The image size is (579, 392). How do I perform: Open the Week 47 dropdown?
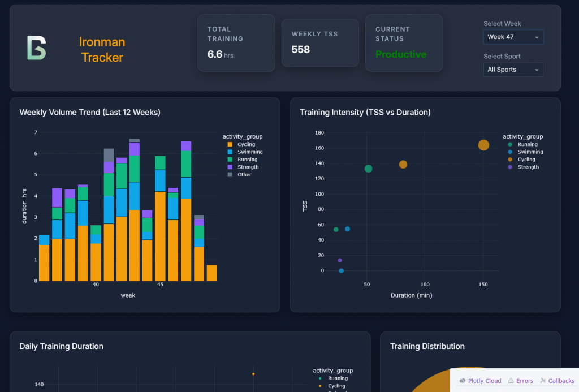pos(513,37)
